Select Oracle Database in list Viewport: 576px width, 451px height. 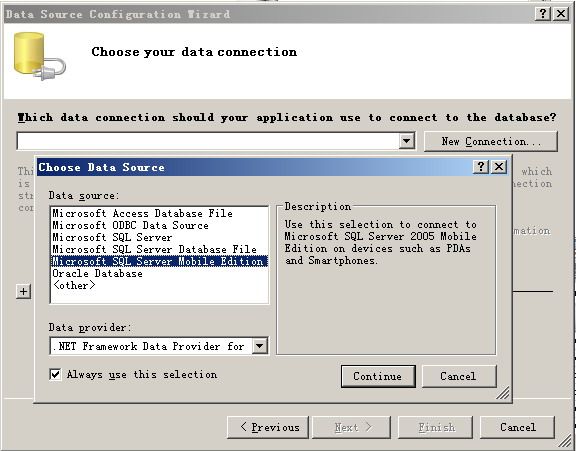pyautogui.click(x=97, y=273)
